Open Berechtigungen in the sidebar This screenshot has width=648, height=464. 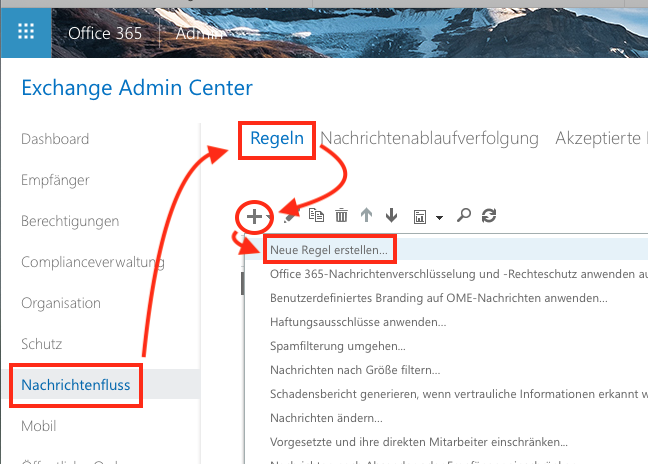70,221
